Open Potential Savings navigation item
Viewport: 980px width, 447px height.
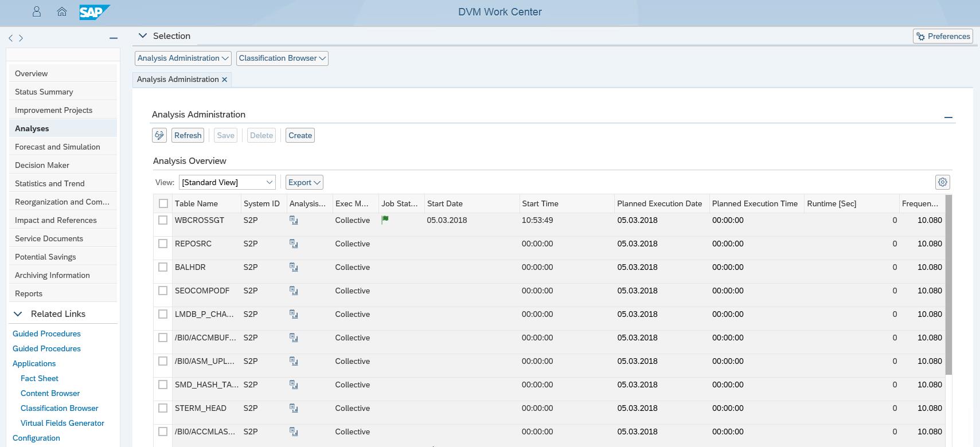(x=63, y=257)
